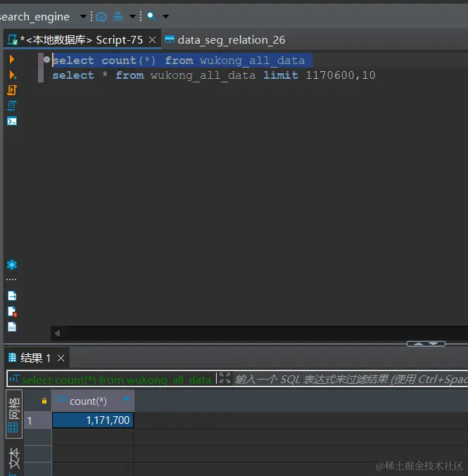Image resolution: width=468 pixels, height=476 pixels.
Task: Click the schema structure toolbar icon
Action: tap(118, 16)
